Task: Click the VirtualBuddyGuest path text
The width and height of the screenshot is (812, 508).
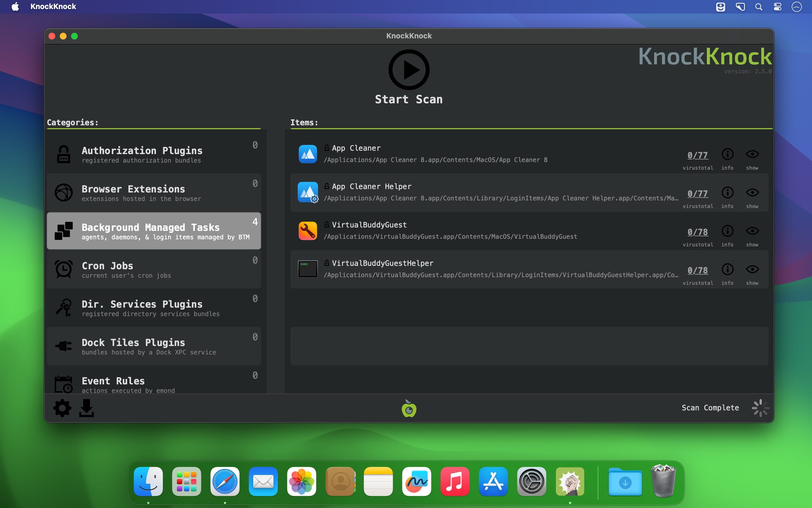Action: pos(450,237)
